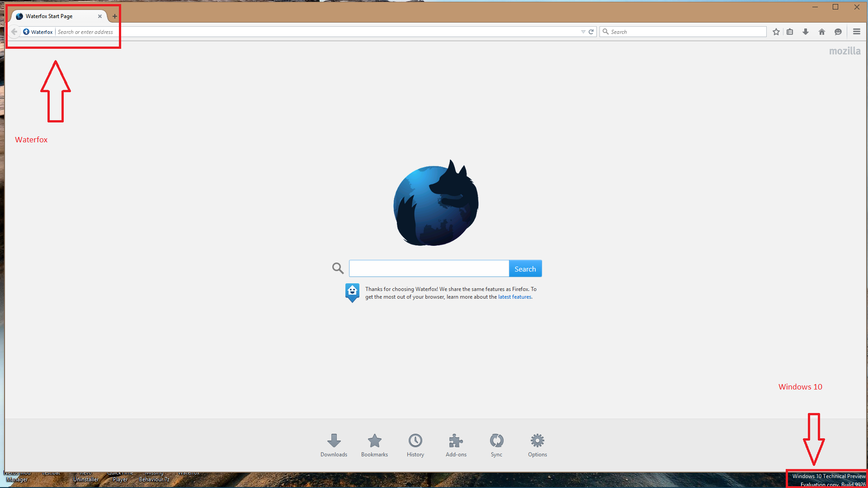Open the toolbar downloads arrow icon
The image size is (868, 488).
click(x=806, y=32)
